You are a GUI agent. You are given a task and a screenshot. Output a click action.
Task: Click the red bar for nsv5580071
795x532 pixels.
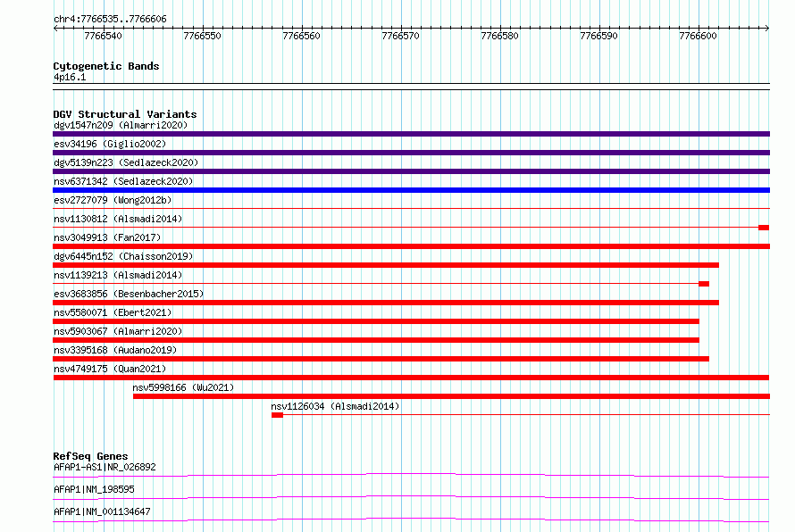[x=376, y=321]
